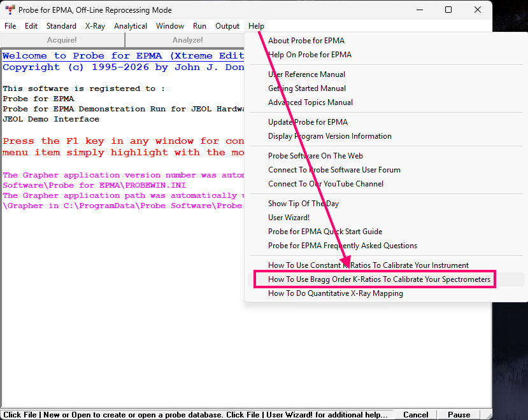Open the X-Ray menu
The image size is (528, 420).
95,26
